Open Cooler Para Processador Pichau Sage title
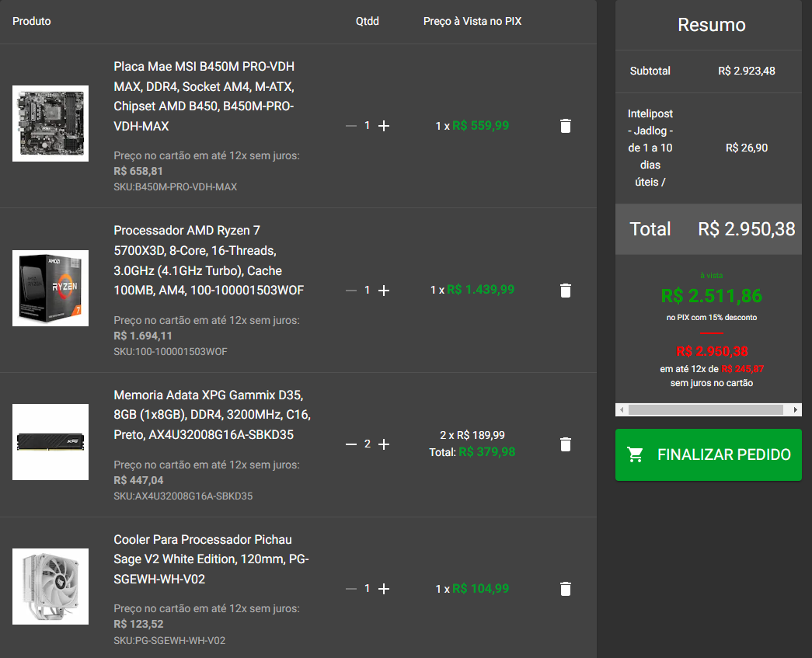The height and width of the screenshot is (658, 812). tap(211, 559)
